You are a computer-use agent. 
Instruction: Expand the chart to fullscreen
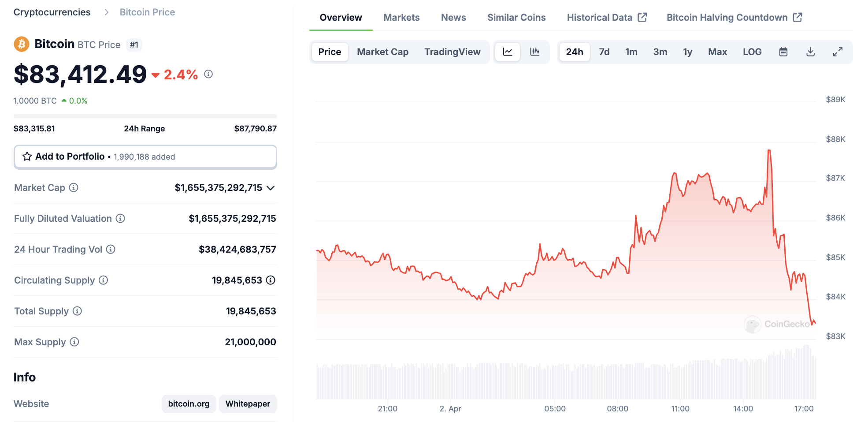(838, 52)
